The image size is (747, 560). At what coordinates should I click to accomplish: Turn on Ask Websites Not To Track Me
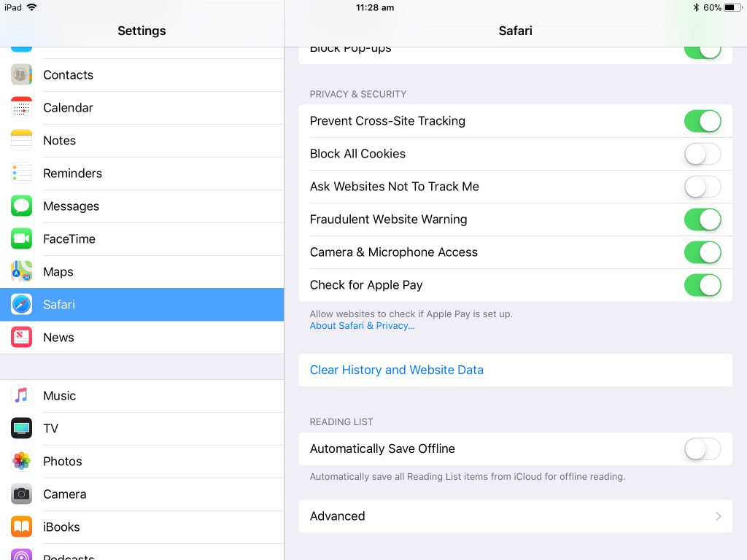[703, 187]
